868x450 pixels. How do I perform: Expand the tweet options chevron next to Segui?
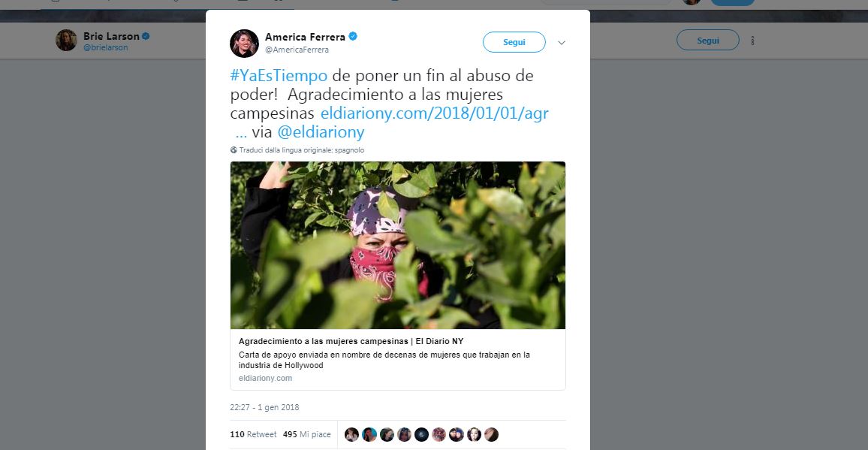tap(562, 43)
